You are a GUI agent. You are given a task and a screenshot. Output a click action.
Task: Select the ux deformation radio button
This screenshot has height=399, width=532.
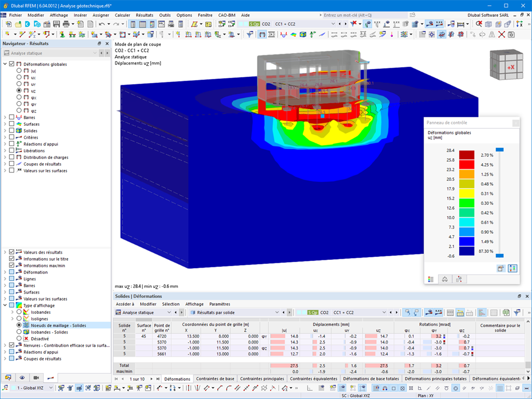[19, 77]
